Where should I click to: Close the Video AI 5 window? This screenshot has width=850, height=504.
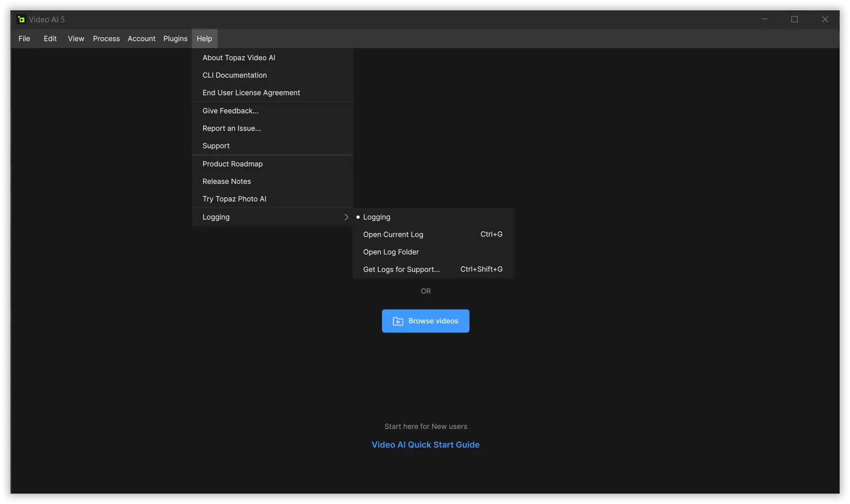coord(825,20)
